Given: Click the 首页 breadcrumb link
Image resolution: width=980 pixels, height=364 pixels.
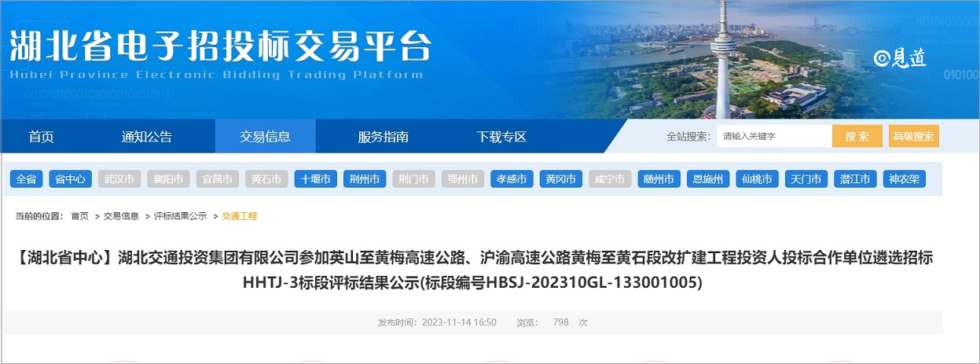Looking at the screenshot, I should click(79, 216).
